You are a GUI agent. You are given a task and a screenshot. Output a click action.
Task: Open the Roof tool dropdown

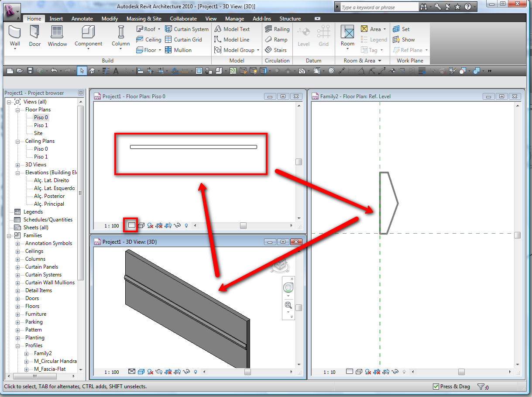(160, 29)
